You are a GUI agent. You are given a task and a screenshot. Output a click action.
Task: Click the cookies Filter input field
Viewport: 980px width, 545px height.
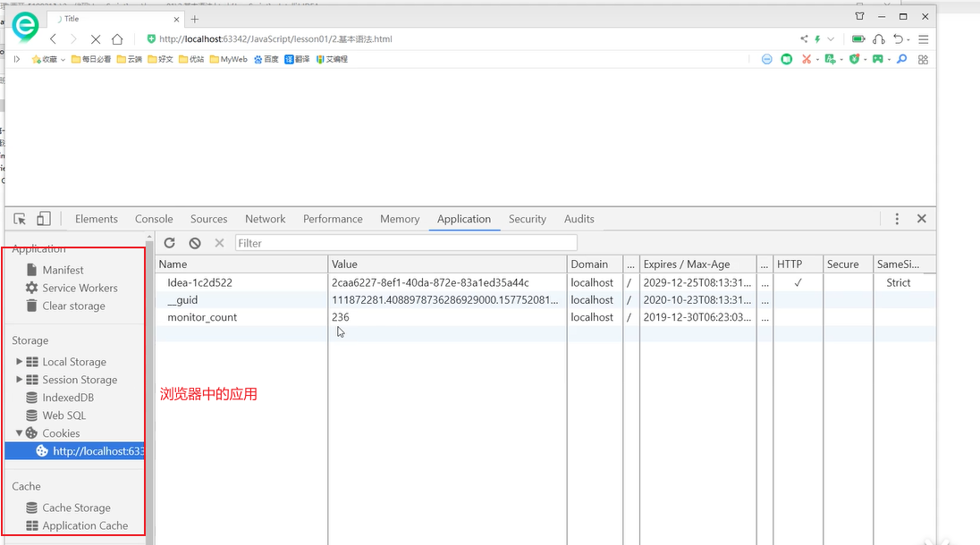click(x=406, y=244)
